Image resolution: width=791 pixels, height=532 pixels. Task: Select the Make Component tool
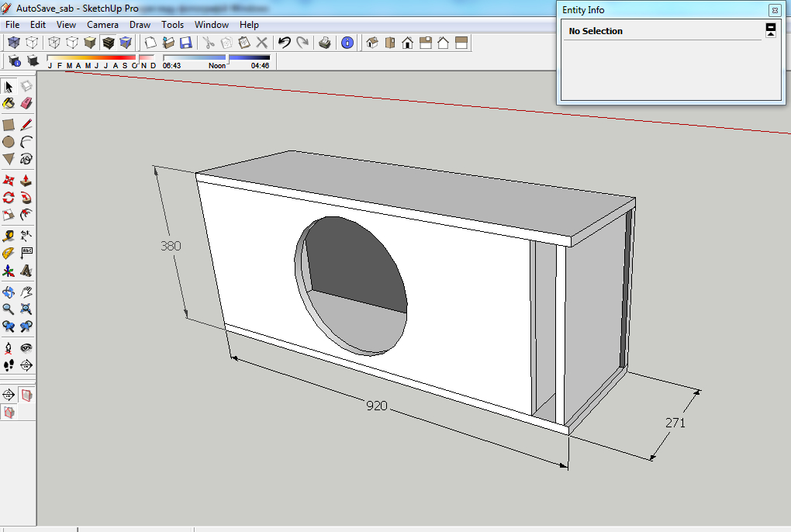[26, 87]
